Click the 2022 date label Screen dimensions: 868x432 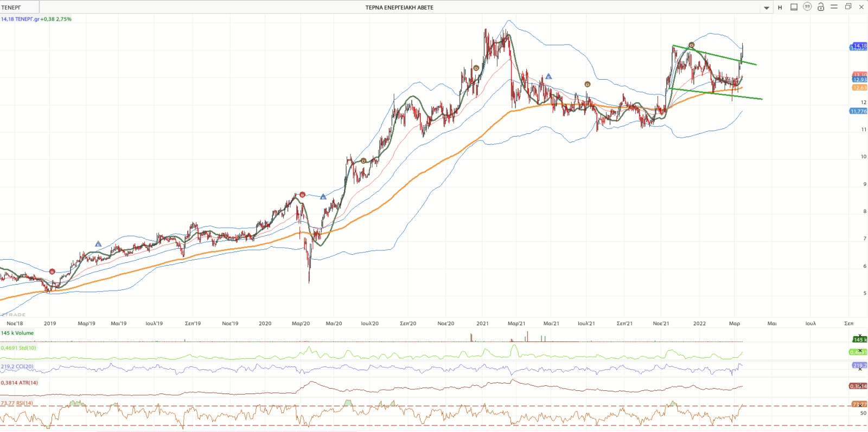tap(699, 324)
